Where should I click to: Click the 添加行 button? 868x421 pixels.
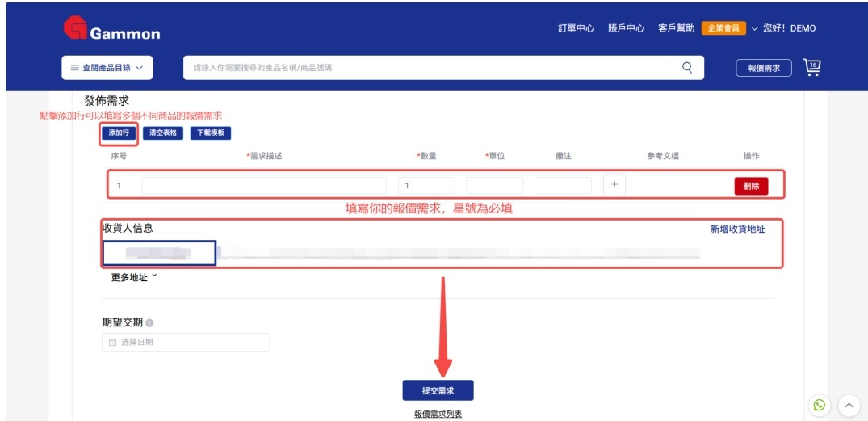119,133
